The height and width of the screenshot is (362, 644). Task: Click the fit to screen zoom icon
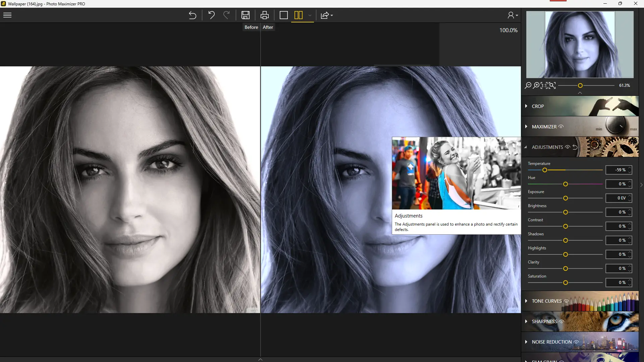coord(552,85)
